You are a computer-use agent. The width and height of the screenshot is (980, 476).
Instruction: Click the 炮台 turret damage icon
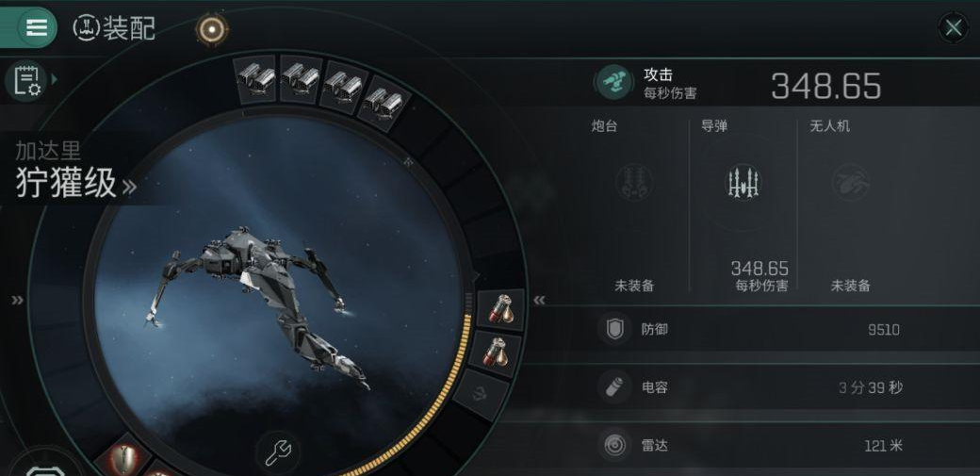[x=634, y=182]
